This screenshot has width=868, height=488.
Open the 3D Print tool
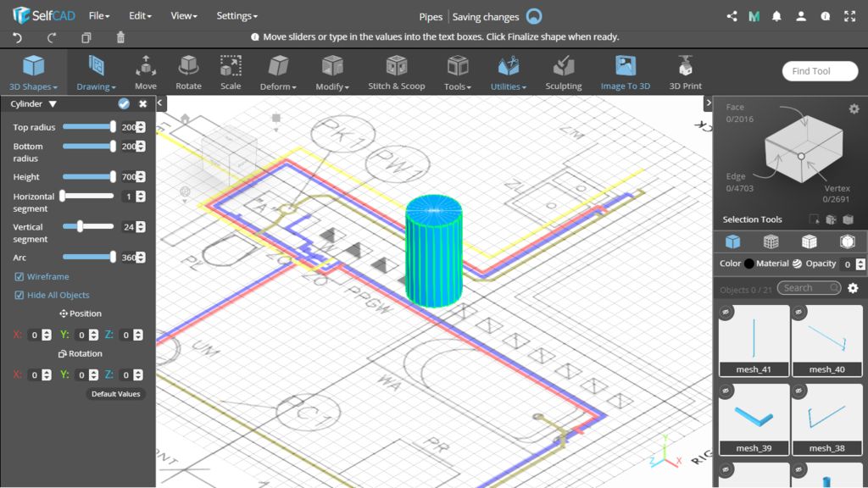(x=685, y=72)
